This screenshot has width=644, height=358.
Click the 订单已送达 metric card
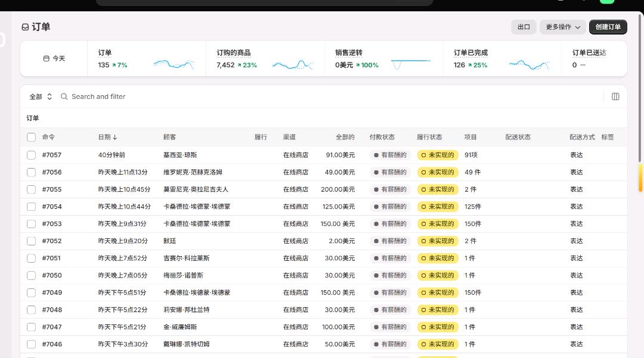pos(594,58)
